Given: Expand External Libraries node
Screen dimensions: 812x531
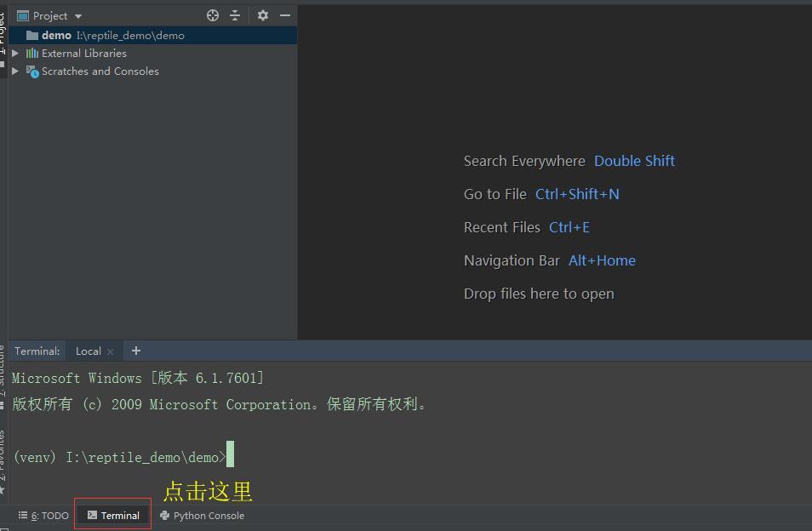Looking at the screenshot, I should click(x=15, y=53).
